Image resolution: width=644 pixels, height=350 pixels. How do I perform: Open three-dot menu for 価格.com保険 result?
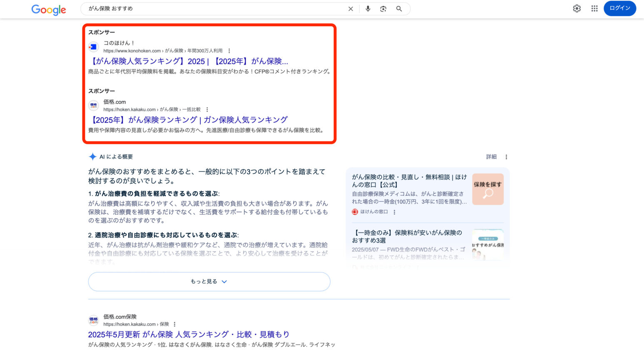pos(174,324)
